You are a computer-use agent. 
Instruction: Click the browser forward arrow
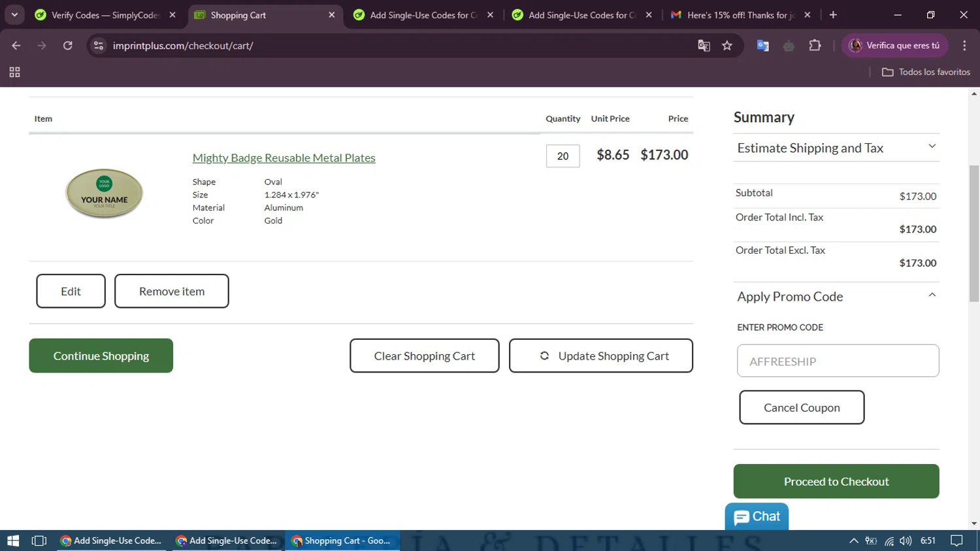42,45
